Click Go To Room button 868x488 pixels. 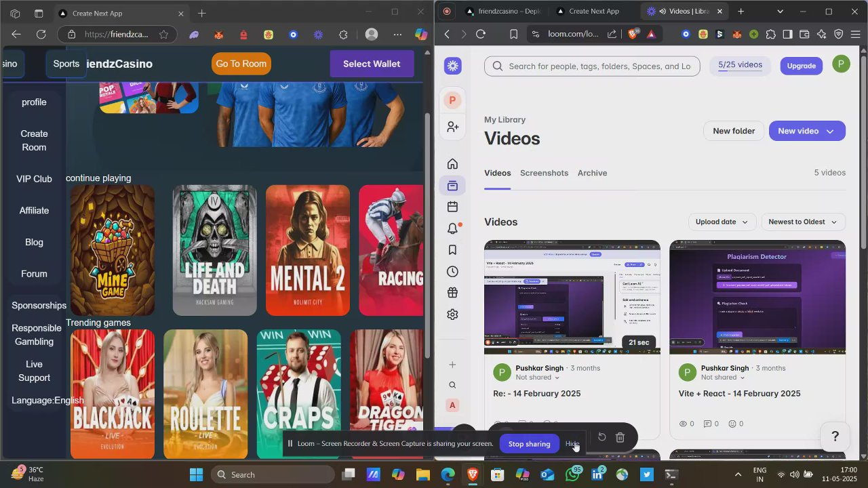[241, 64]
